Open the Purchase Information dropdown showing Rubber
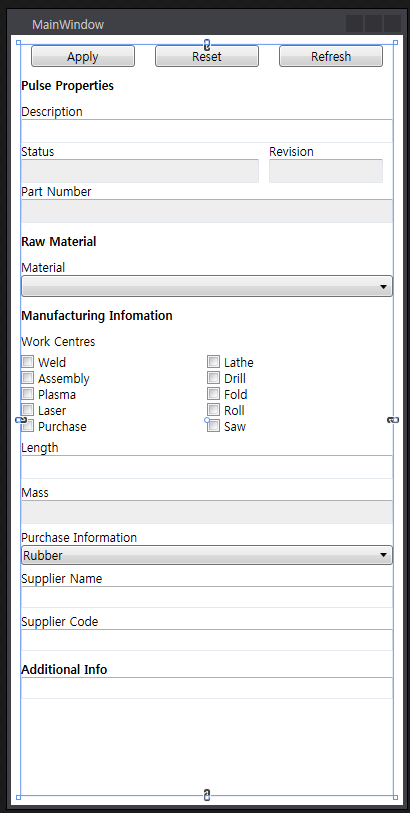 click(207, 555)
